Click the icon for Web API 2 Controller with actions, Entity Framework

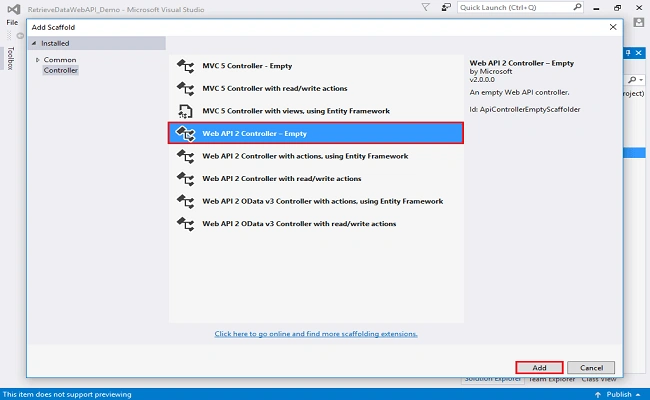click(185, 156)
